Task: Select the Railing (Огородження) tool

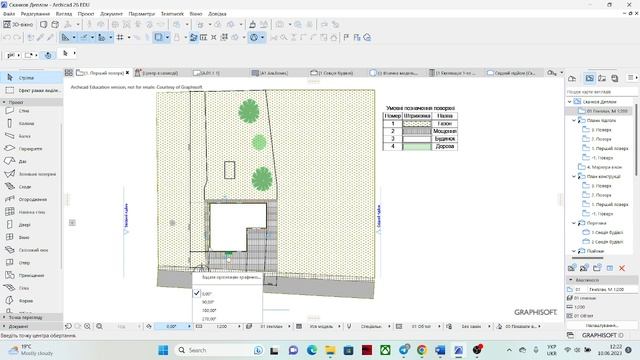Action: pos(31,199)
